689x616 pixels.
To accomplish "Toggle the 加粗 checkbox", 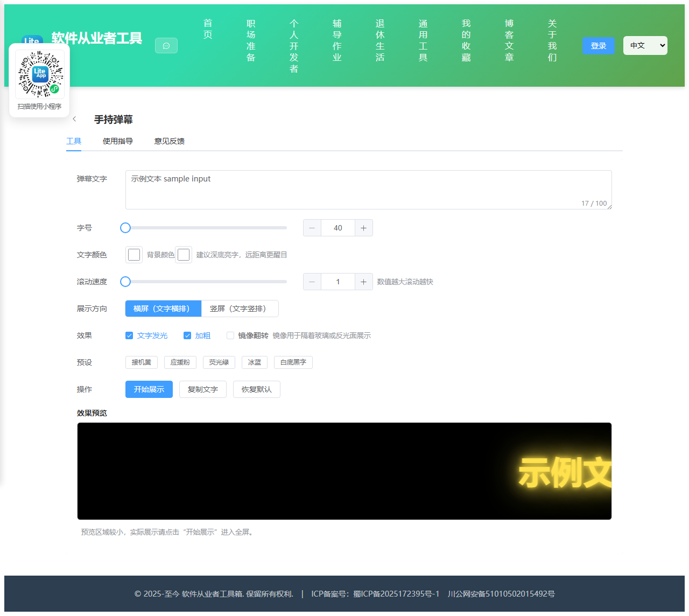I will coord(187,335).
